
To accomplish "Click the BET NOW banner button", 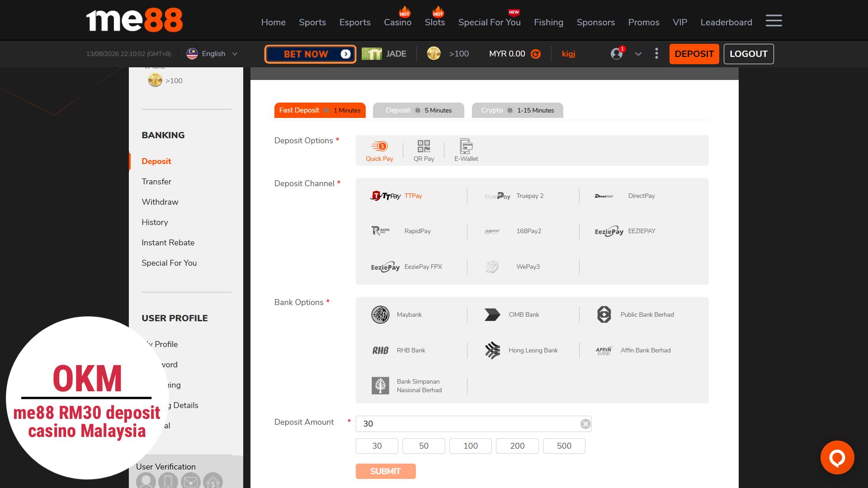I will pyautogui.click(x=310, y=54).
